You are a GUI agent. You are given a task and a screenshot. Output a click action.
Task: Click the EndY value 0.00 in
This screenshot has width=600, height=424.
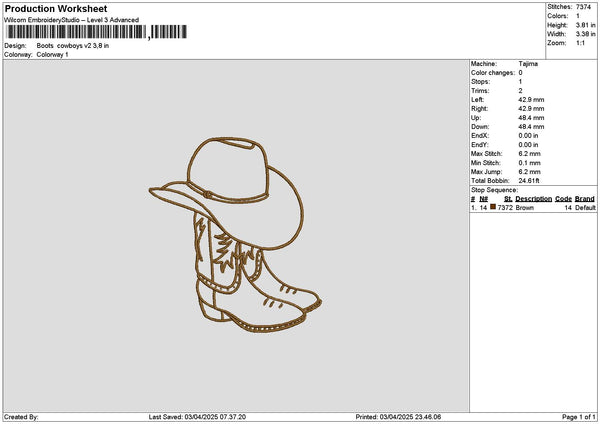528,145
